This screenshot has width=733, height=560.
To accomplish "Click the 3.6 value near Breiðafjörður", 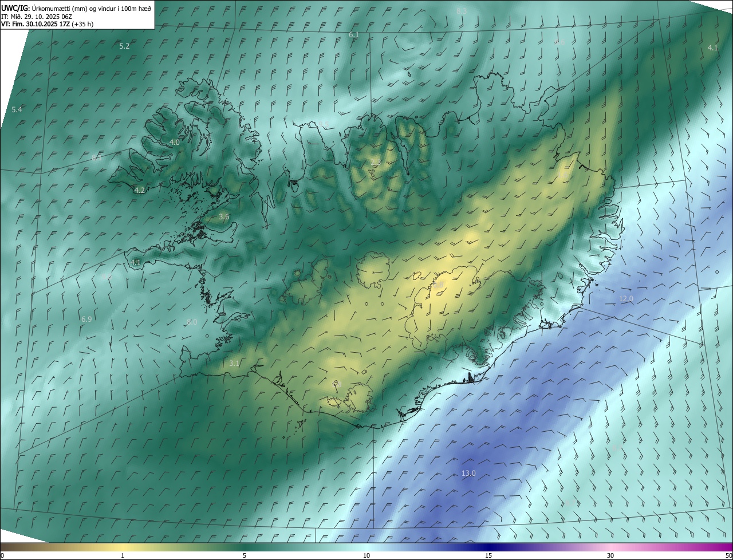I will [224, 216].
